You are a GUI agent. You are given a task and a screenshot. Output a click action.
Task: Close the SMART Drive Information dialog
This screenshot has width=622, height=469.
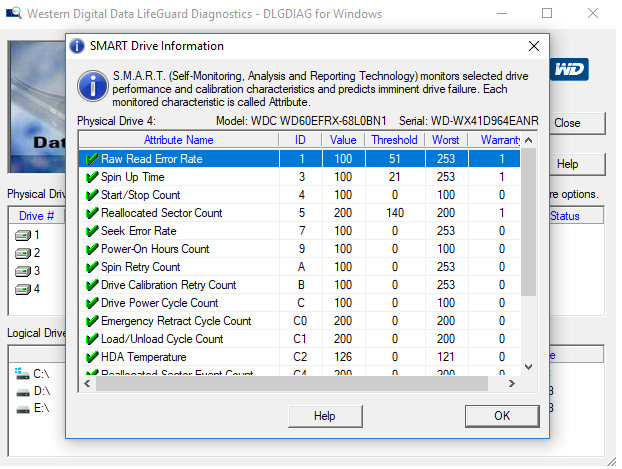(534, 46)
